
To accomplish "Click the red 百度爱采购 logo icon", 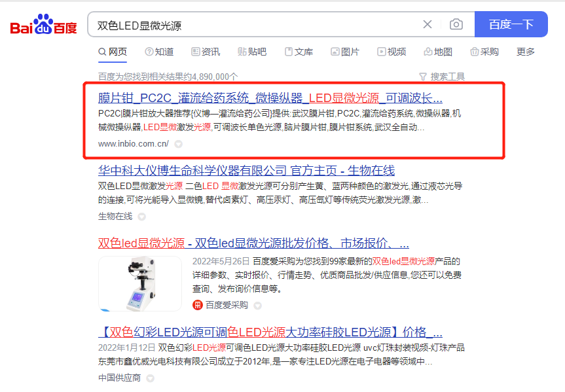I will [x=198, y=305].
